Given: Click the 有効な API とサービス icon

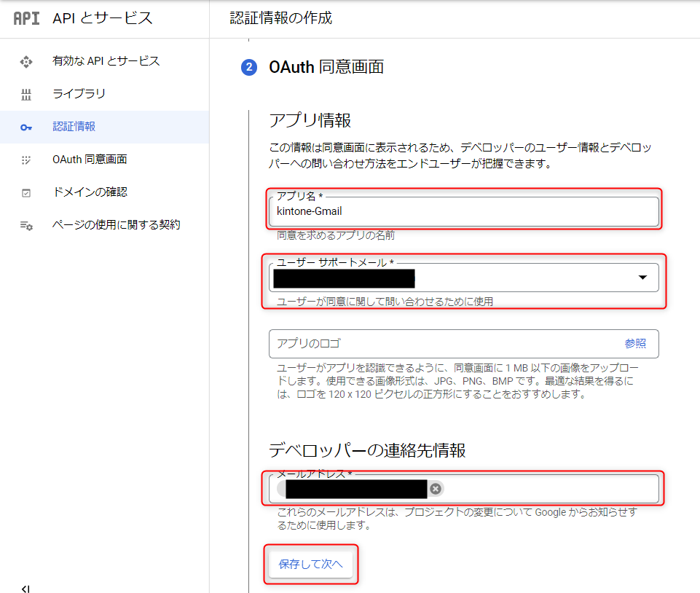Looking at the screenshot, I should [26, 61].
